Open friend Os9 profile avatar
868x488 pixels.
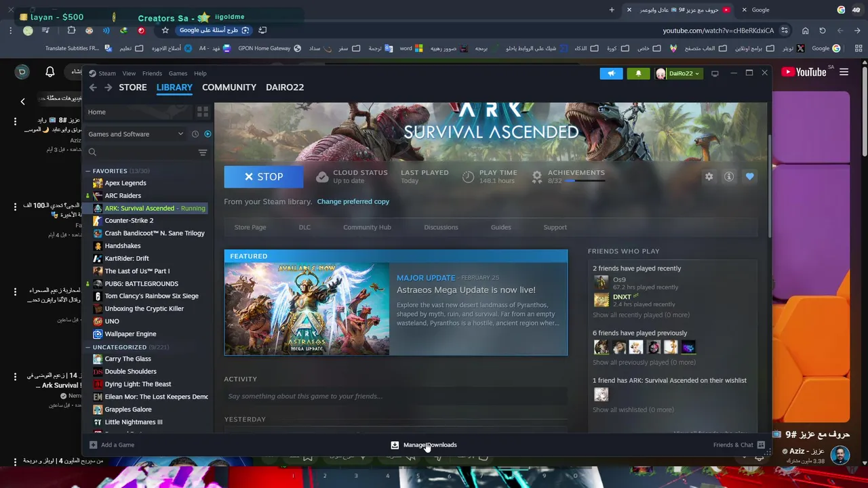pyautogui.click(x=601, y=283)
